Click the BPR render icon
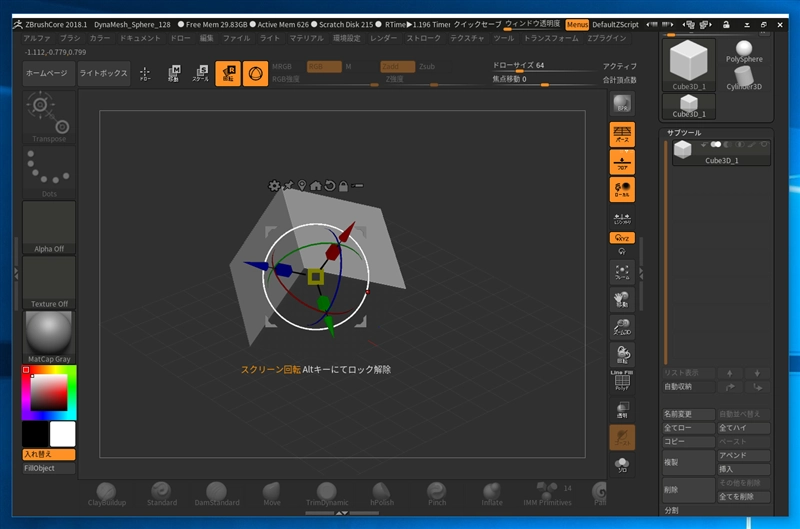This screenshot has width=800, height=529. 622,104
